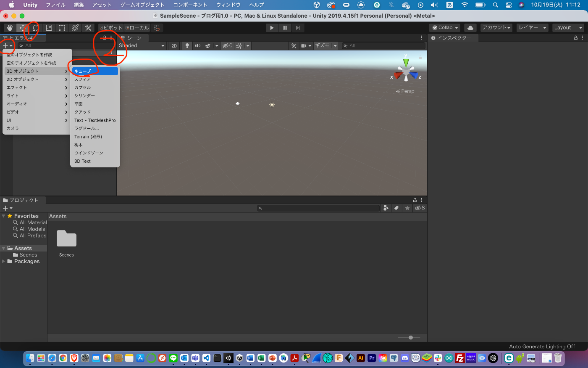Toggle scene grid visibility icon
Screen dimensions: 588x368
click(x=239, y=46)
